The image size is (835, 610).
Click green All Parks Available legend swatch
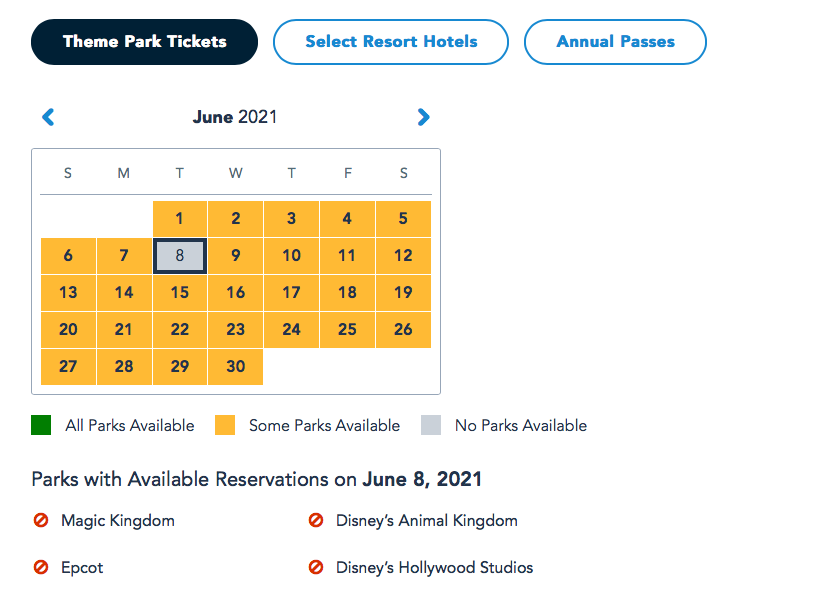(x=41, y=426)
